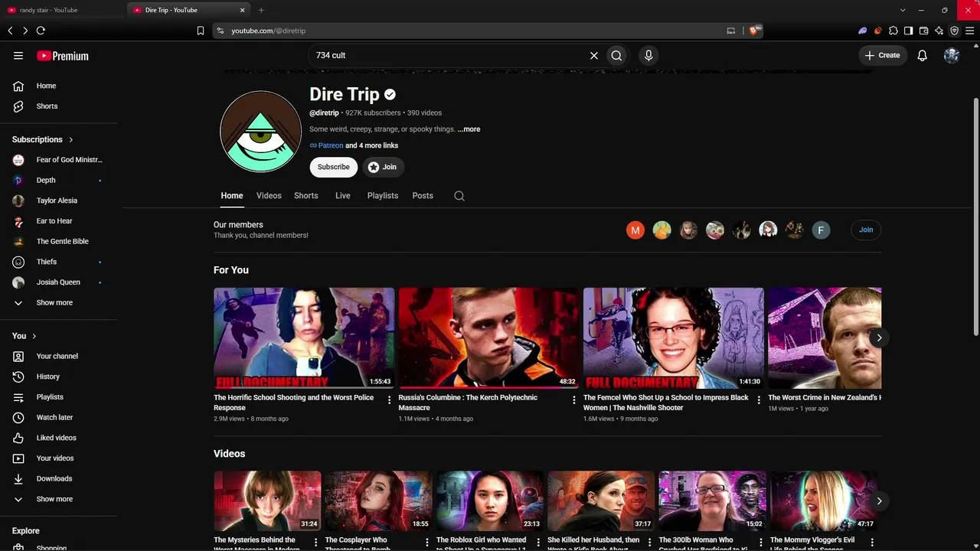Open options menu for Kerch Polytechnic Massacre video
The image size is (980, 551).
point(574,399)
